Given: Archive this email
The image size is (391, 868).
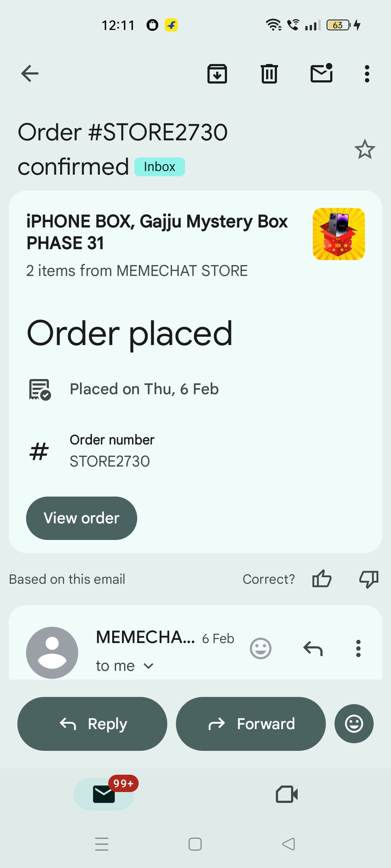Looking at the screenshot, I should point(217,74).
